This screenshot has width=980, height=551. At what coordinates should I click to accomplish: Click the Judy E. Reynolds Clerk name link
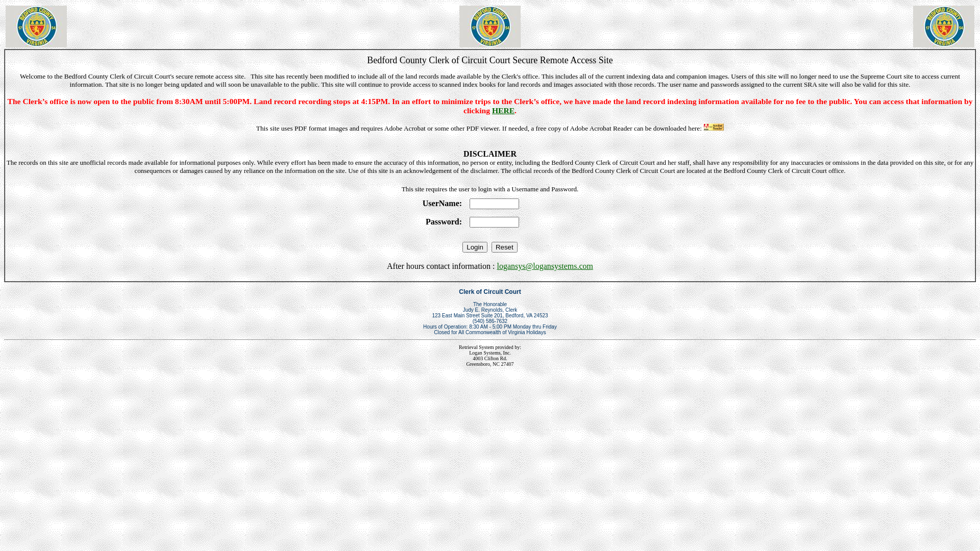pyautogui.click(x=490, y=310)
